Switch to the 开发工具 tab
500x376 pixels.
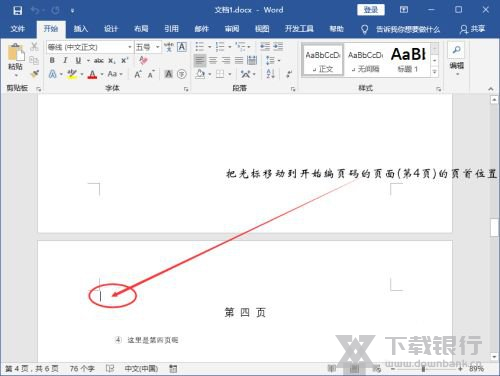pyautogui.click(x=299, y=29)
